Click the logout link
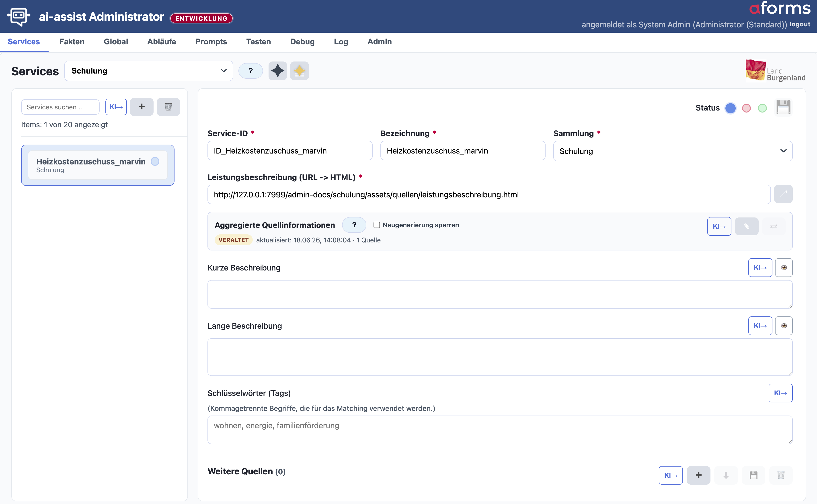817x504 pixels. (800, 24)
